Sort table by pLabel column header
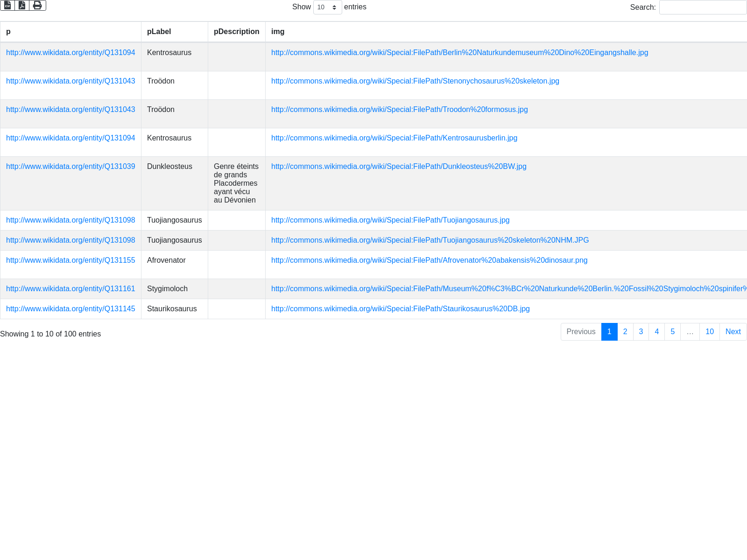The height and width of the screenshot is (560, 747). [159, 32]
